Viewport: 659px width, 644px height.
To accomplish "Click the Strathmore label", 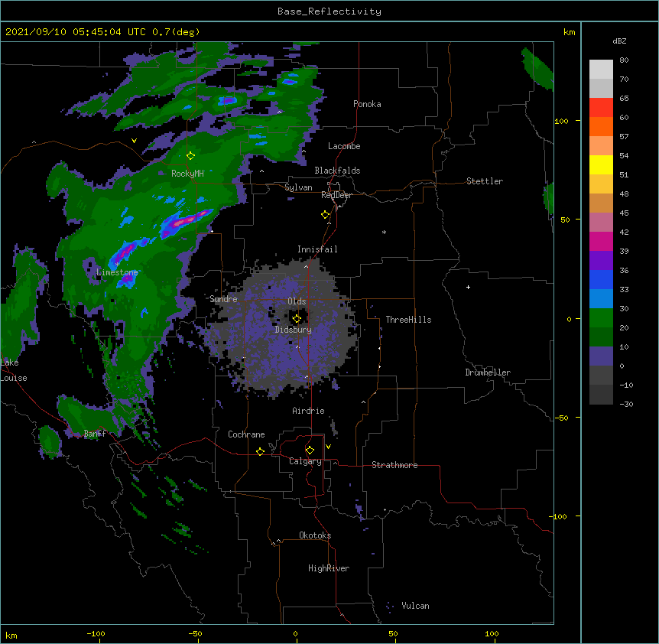I will 394,465.
